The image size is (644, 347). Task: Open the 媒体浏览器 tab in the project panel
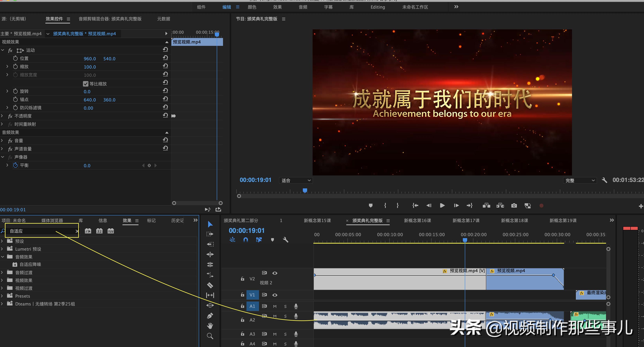coord(52,220)
